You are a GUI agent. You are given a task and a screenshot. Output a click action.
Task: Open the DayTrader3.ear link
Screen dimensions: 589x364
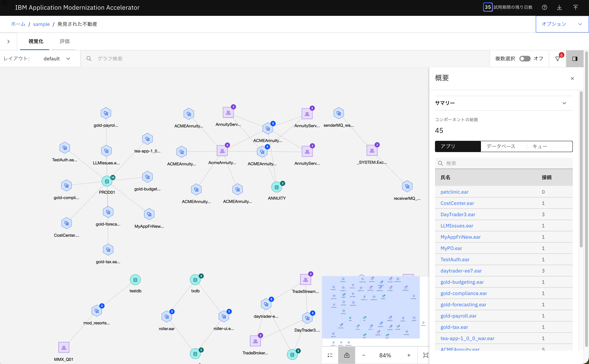tap(458, 214)
